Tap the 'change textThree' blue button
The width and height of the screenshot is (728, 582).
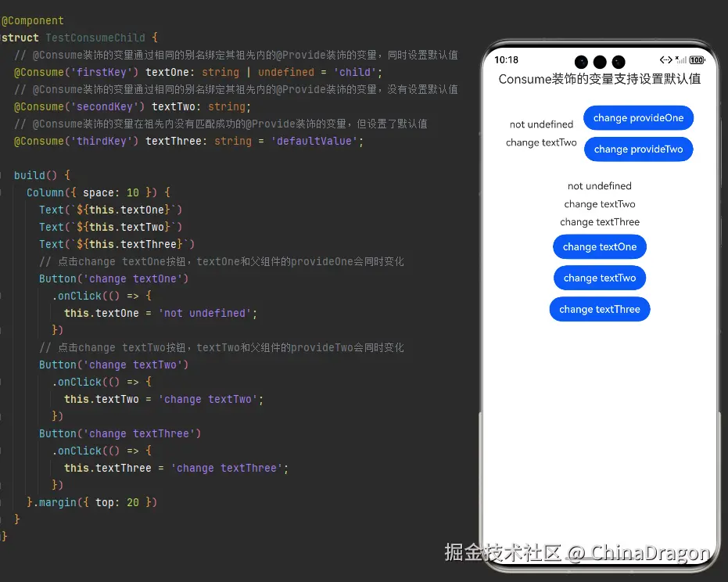pos(600,309)
